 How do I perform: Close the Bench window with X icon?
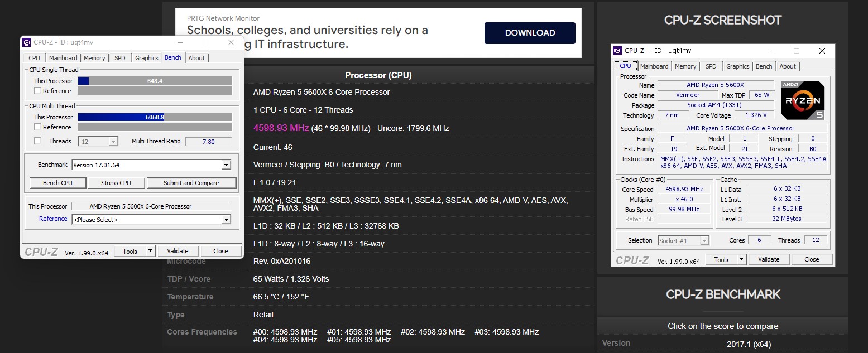coord(231,42)
